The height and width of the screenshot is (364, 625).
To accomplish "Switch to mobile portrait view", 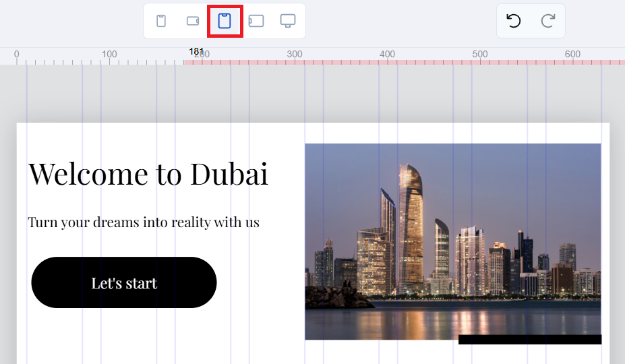I will point(161,21).
